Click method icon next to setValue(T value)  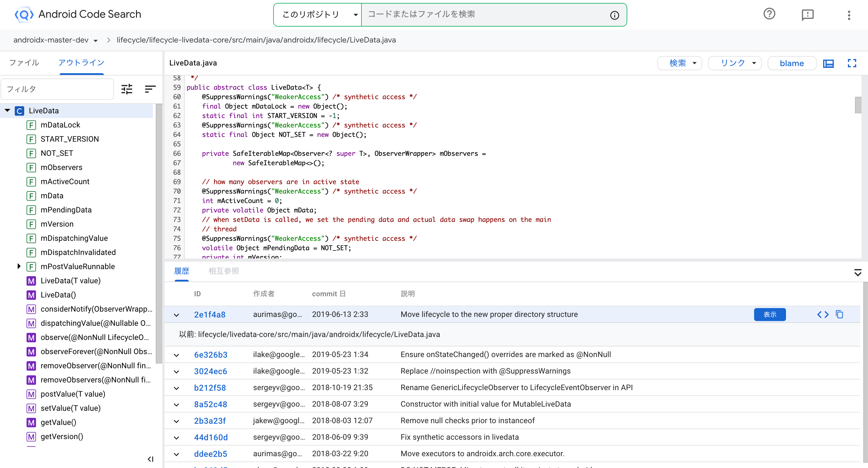[31, 408]
